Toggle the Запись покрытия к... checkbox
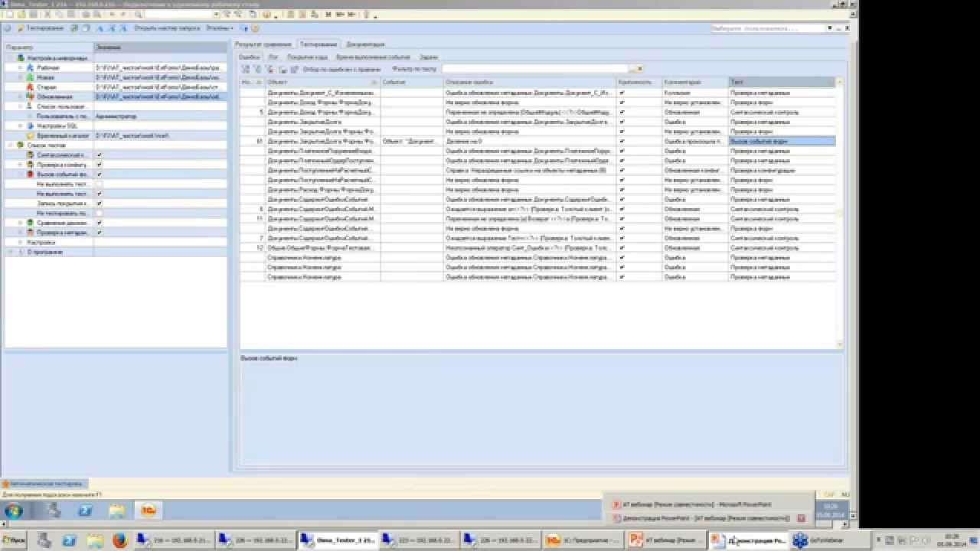Image resolution: width=980 pixels, height=551 pixels. click(x=100, y=204)
